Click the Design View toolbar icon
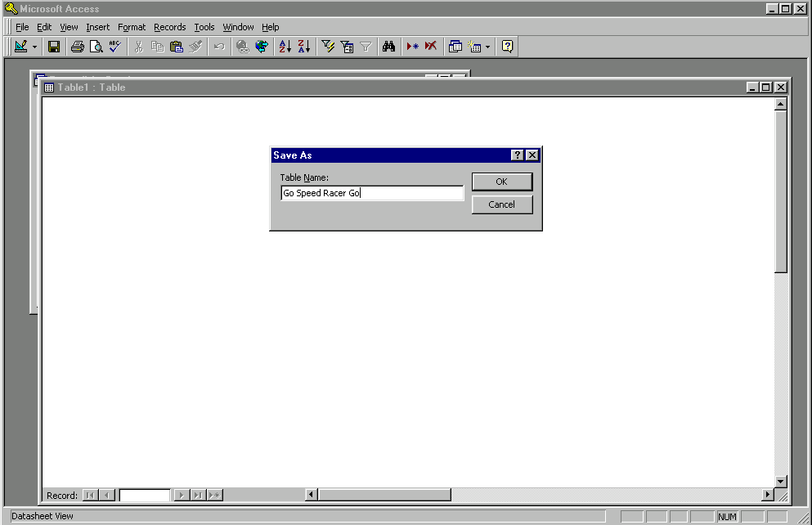Screen dimensions: 812x525 tap(20, 47)
